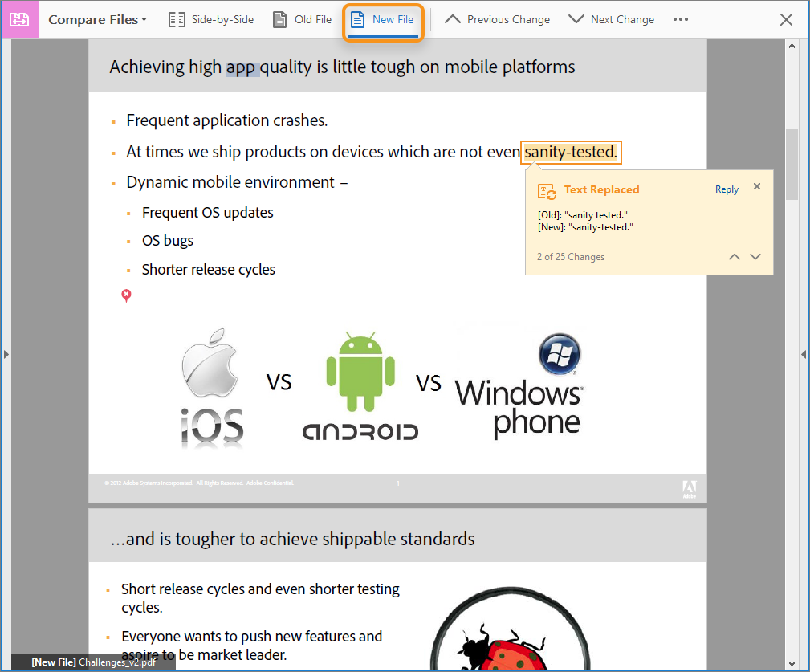Image resolution: width=810 pixels, height=672 pixels.
Task: Click the Old File document icon
Action: pyautogui.click(x=278, y=18)
